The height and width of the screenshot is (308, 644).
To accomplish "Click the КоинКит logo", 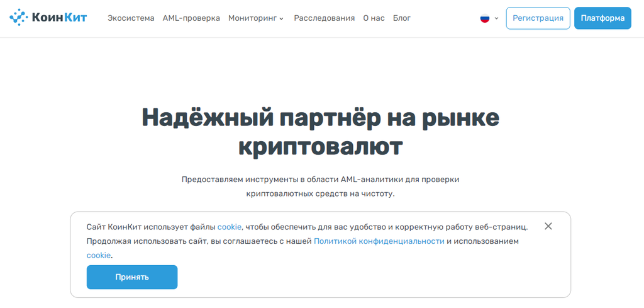I will click(48, 18).
